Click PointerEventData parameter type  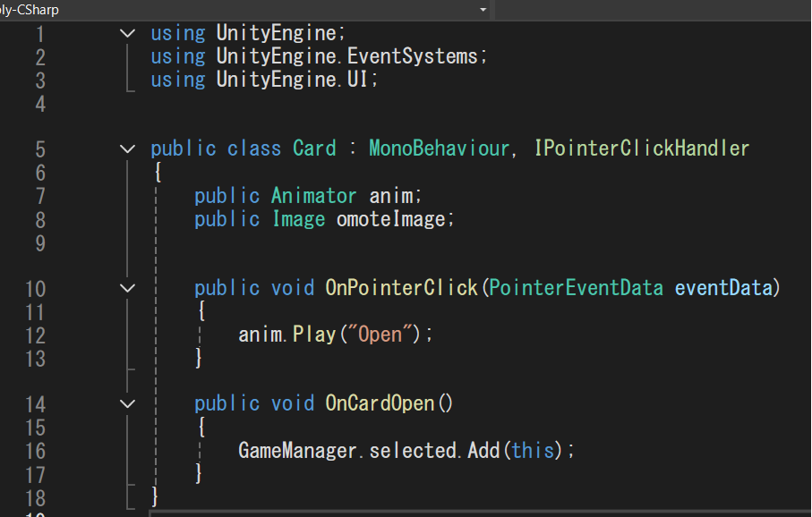click(576, 288)
